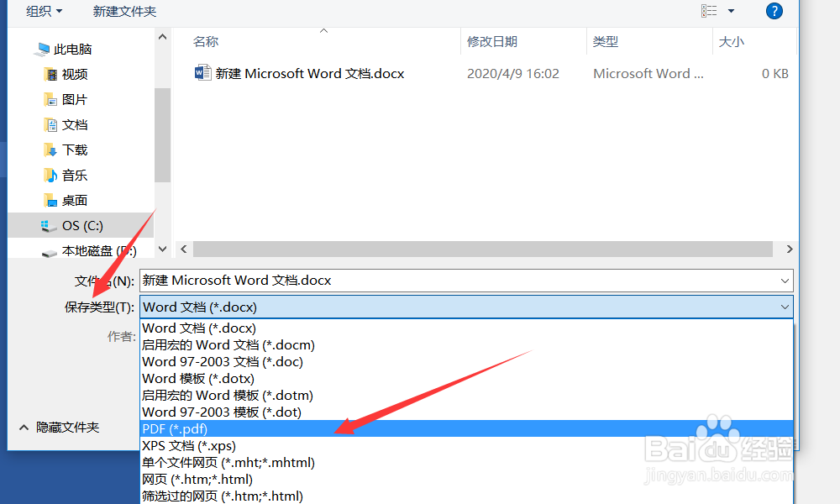
Task: Expand the view options dropdown arrow
Action: 732,11
